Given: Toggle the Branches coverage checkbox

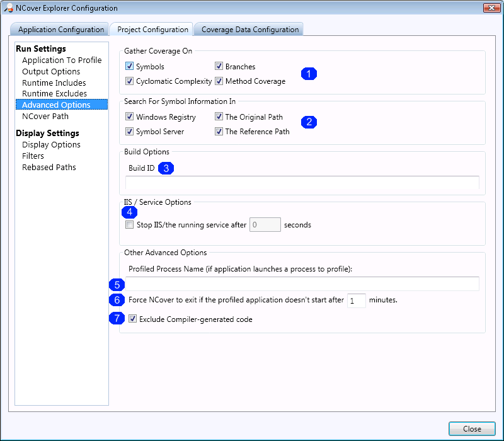Looking at the screenshot, I should (219, 66).
